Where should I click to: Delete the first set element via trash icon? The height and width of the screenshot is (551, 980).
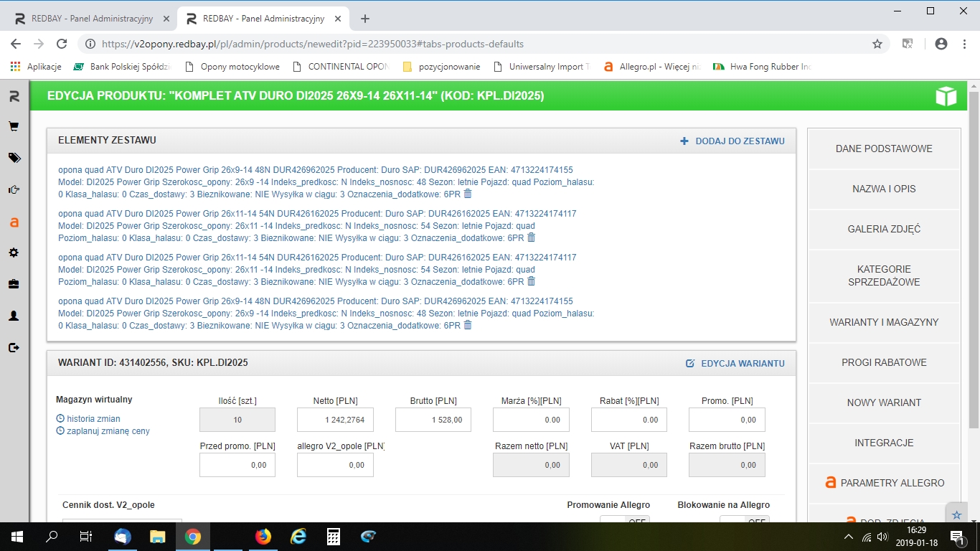tap(468, 194)
